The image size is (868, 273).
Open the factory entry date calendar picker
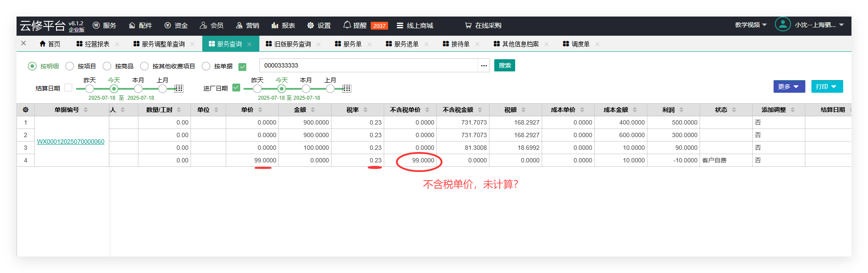coord(347,89)
